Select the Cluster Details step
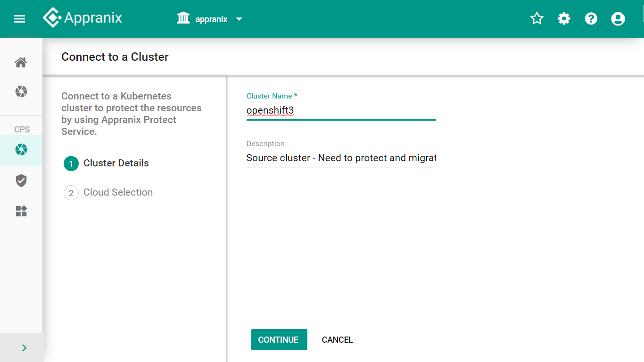 point(116,164)
